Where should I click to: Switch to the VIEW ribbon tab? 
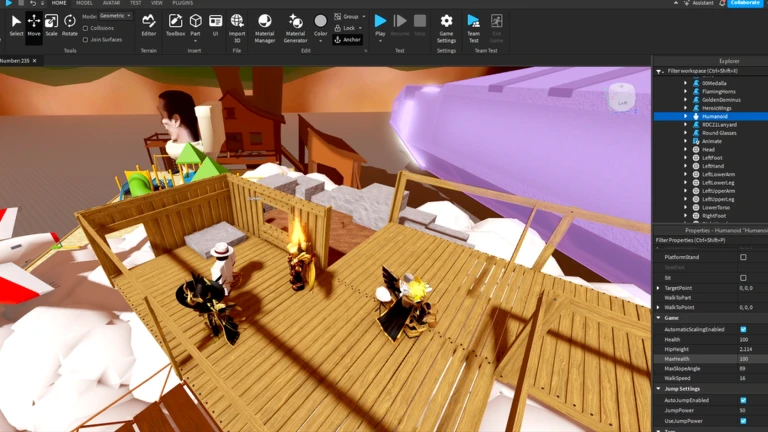click(157, 3)
